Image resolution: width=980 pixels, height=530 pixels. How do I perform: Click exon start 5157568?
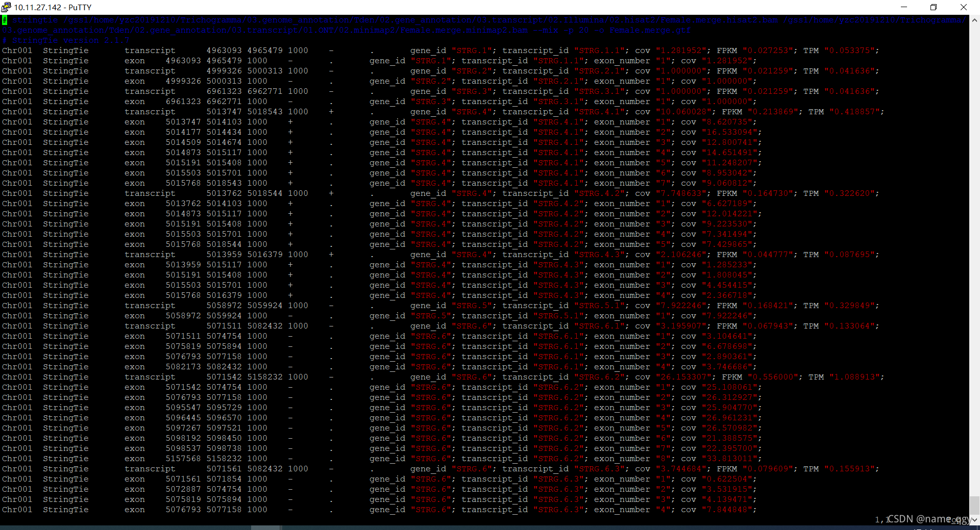coord(183,459)
